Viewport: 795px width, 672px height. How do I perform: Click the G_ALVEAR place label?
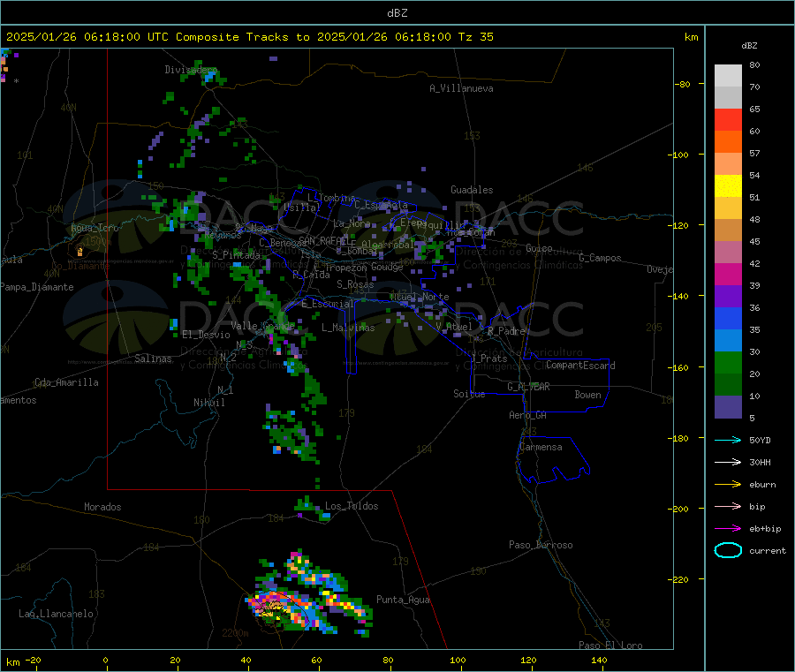click(528, 387)
